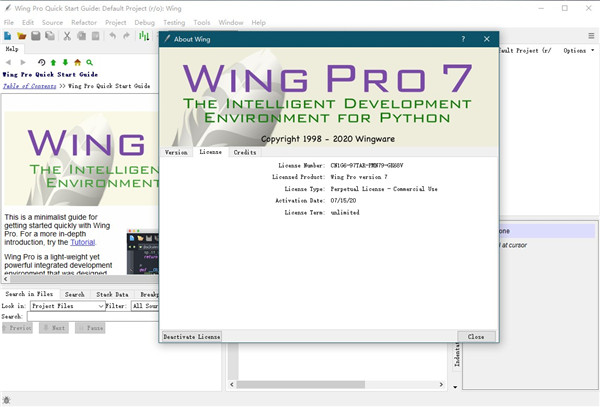The image size is (600, 407).
Task: Go to Help home page icon
Action: (77, 62)
